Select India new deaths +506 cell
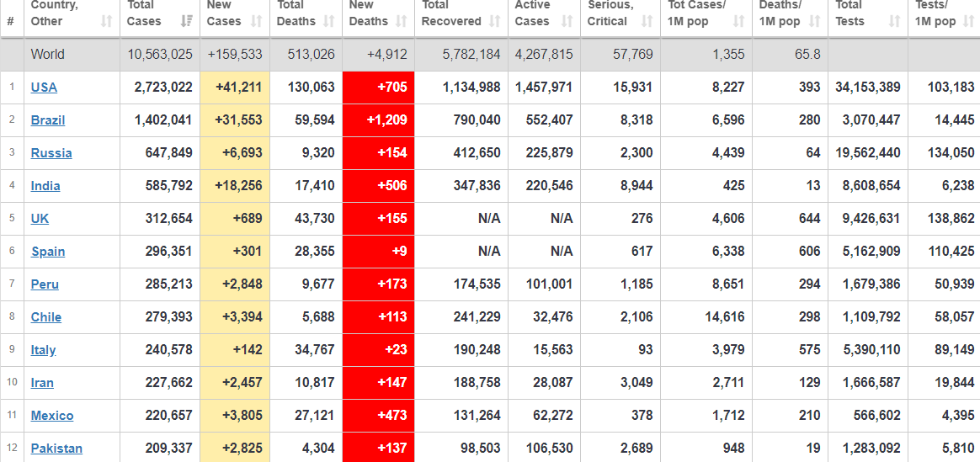Image resolution: width=980 pixels, height=462 pixels. [x=378, y=185]
